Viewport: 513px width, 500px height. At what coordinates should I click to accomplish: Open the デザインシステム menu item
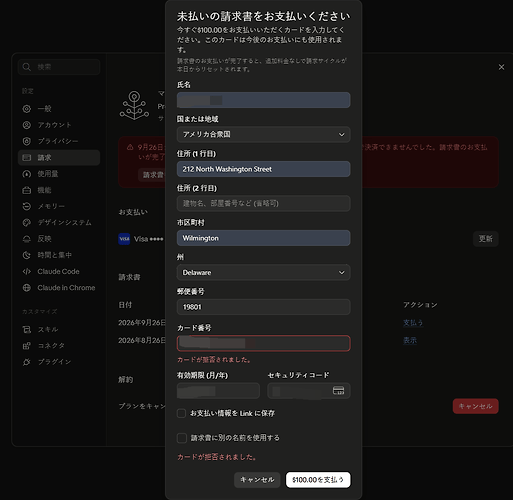[x=59, y=223]
